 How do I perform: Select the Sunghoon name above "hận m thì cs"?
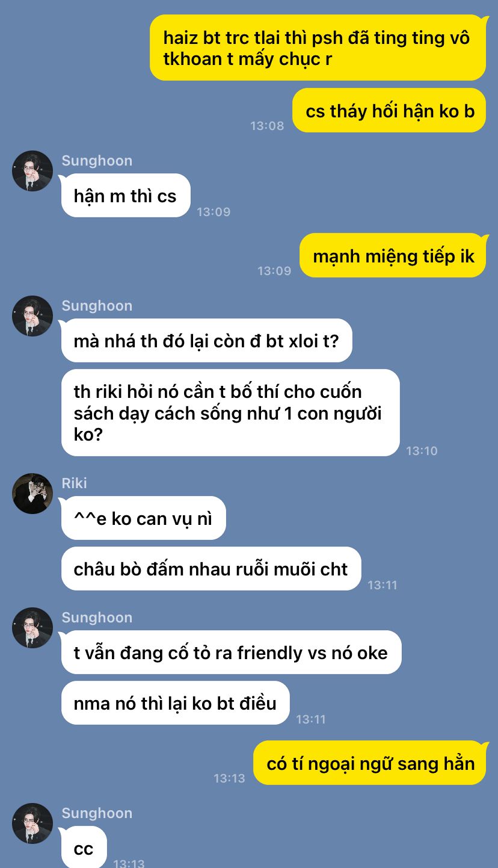coord(97,161)
